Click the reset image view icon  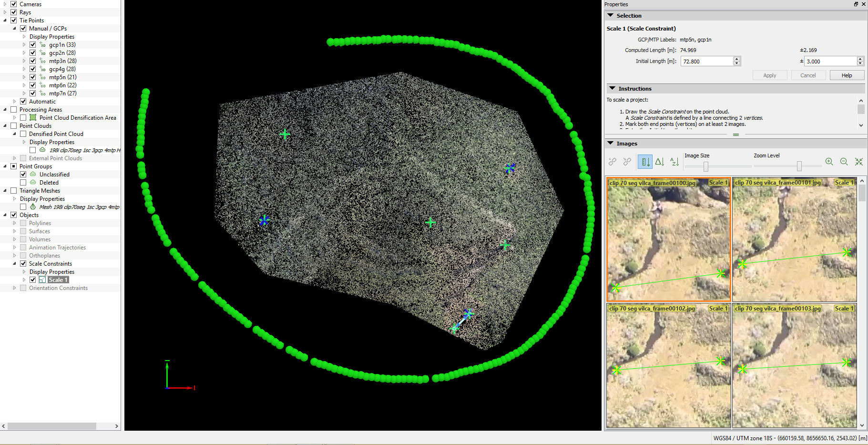pyautogui.click(x=858, y=162)
